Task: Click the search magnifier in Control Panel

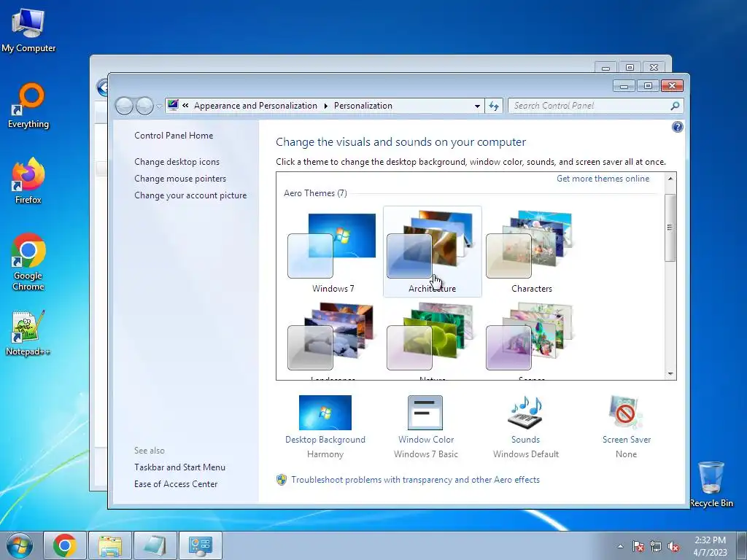Action: pos(675,106)
